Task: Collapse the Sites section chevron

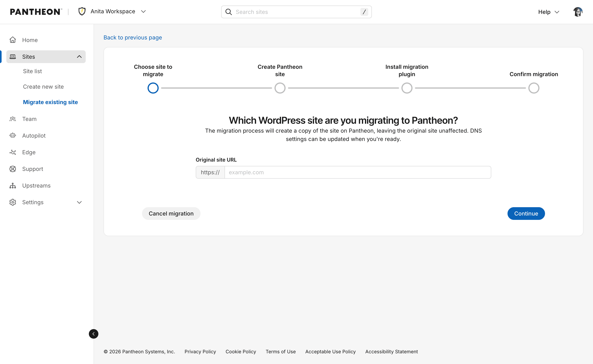Action: pos(79,57)
